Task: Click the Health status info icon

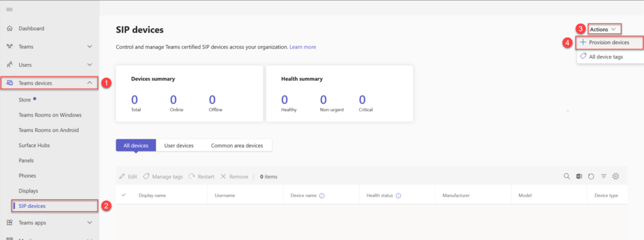Action: tap(398, 195)
